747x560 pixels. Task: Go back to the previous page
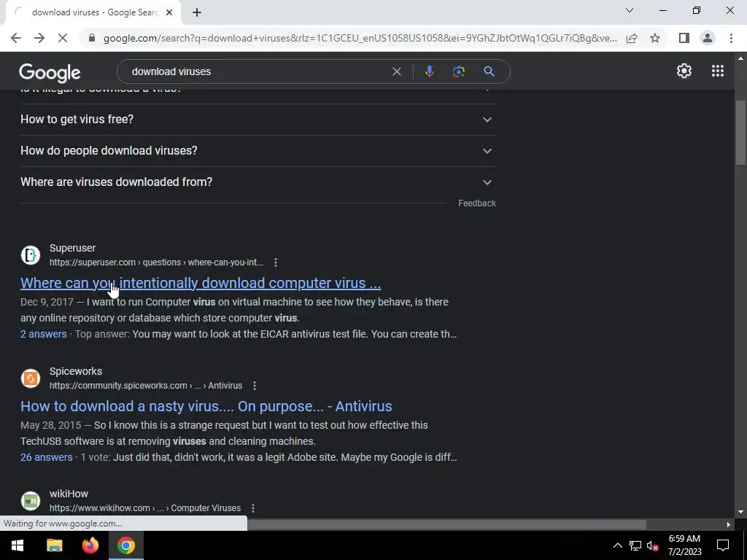(16, 38)
